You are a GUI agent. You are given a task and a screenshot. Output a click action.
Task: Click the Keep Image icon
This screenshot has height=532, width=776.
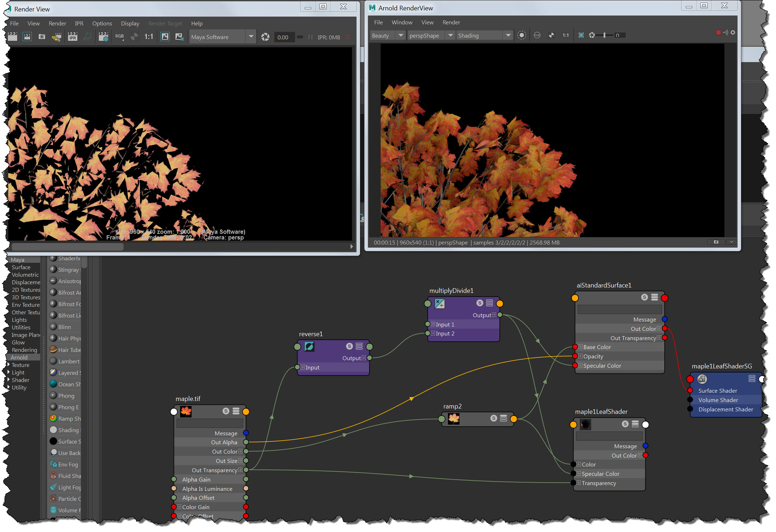[165, 37]
